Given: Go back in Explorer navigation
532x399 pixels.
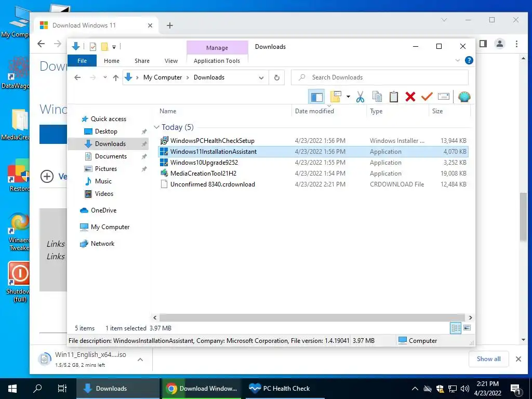Looking at the screenshot, I should (x=77, y=78).
